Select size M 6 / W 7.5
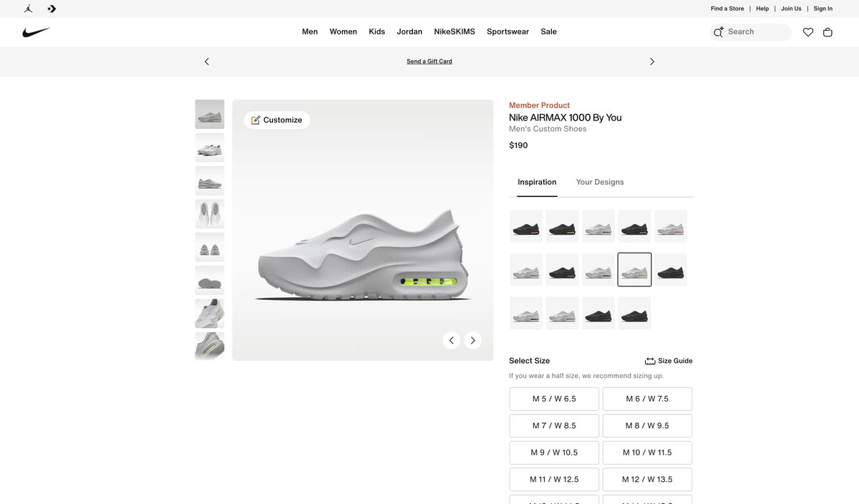 click(x=647, y=399)
